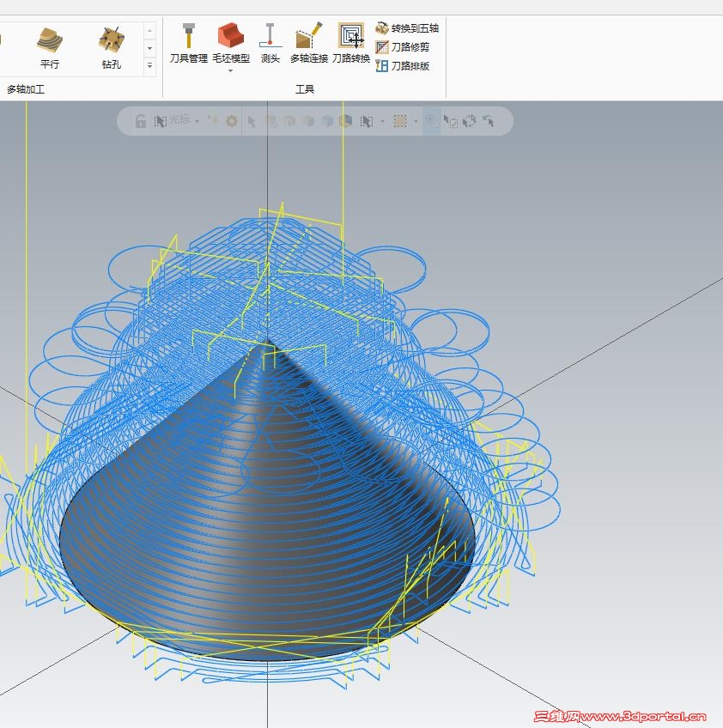Open the 光标 cursor mode dropdown arrow
Image resolution: width=723 pixels, height=728 pixels.
[197, 121]
